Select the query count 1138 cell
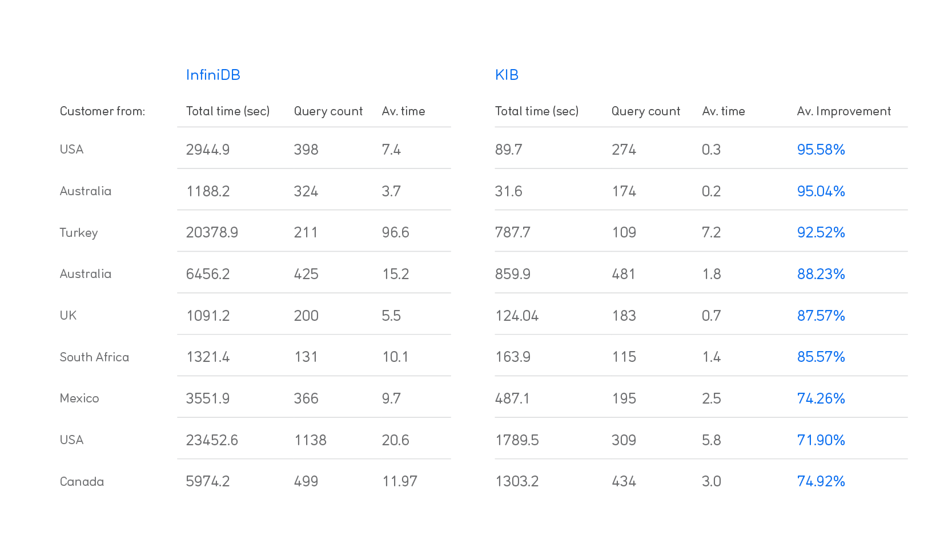Image resolution: width=952 pixels, height=560 pixels. point(310,440)
